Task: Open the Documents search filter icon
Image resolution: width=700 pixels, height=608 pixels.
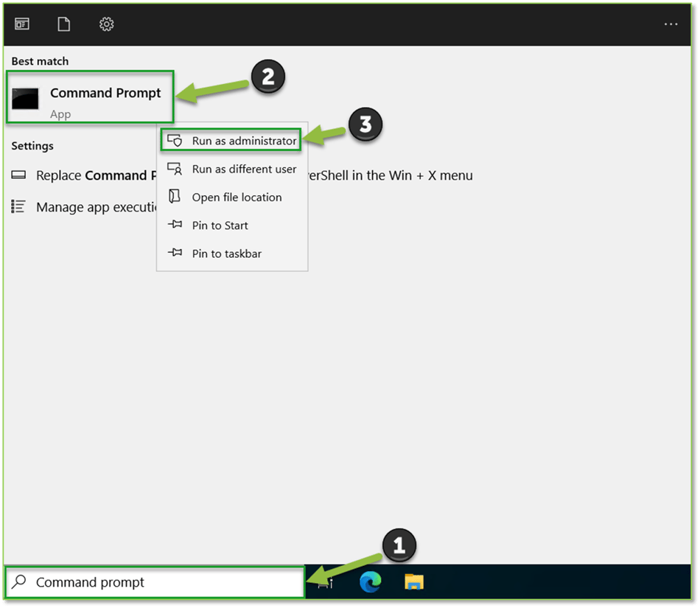Action: coord(63,24)
